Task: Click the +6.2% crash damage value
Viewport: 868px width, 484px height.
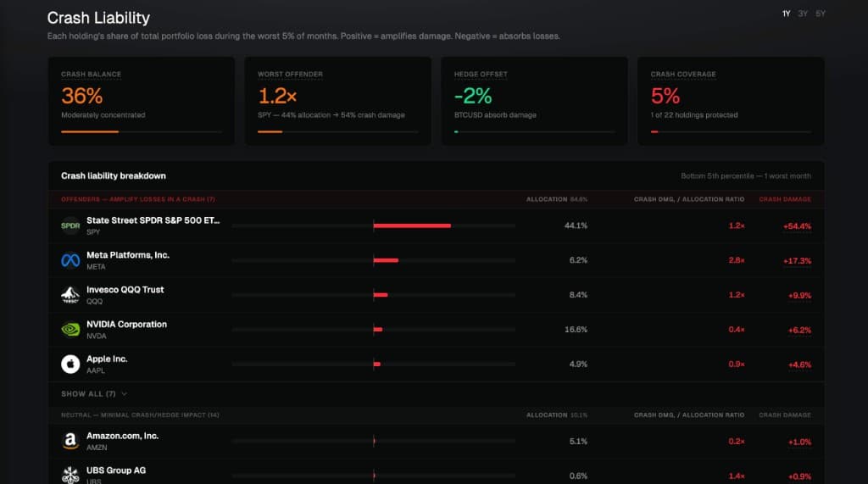Action: [x=799, y=330]
